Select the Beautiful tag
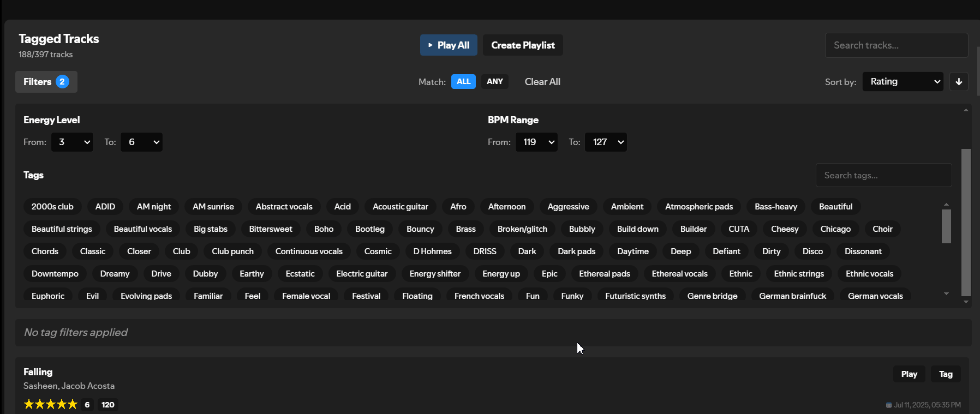The height and width of the screenshot is (414, 980). [x=835, y=207]
